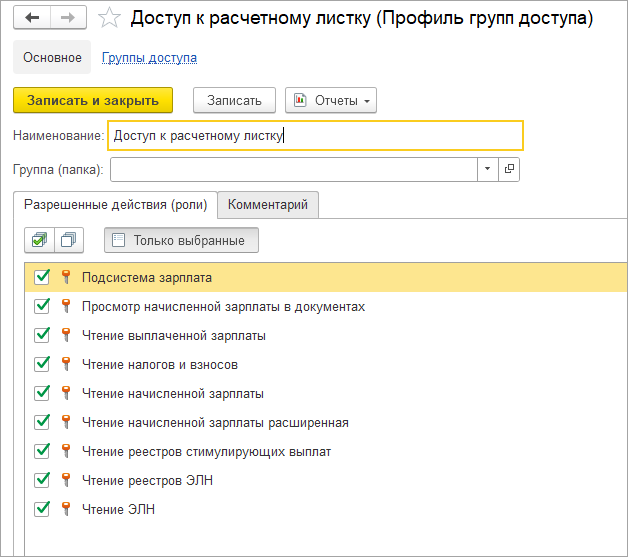Expand the Группа (папка) dropdown list

pyautogui.click(x=487, y=169)
